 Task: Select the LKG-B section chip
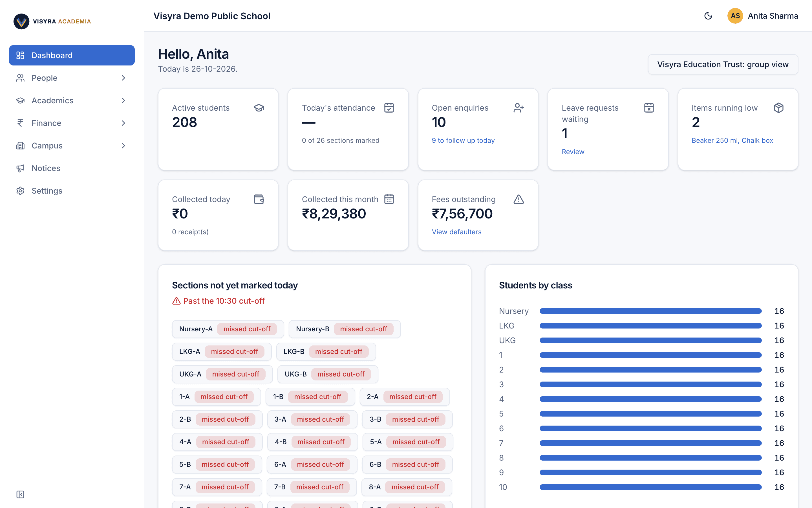point(326,351)
